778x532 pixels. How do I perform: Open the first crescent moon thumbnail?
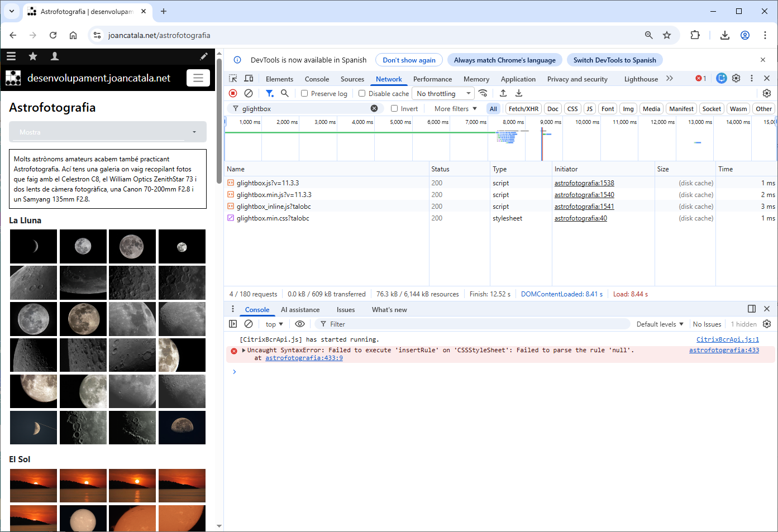(33, 246)
